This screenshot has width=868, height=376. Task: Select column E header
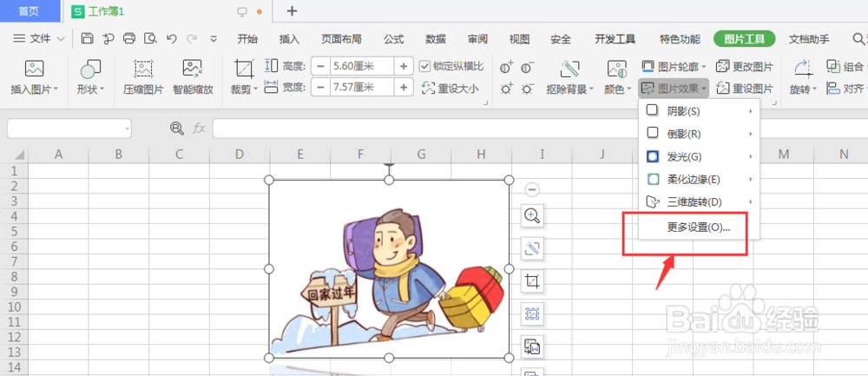300,155
